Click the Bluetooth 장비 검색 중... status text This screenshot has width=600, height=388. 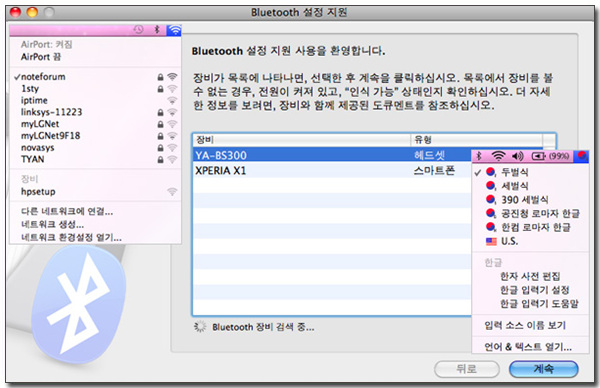(263, 327)
